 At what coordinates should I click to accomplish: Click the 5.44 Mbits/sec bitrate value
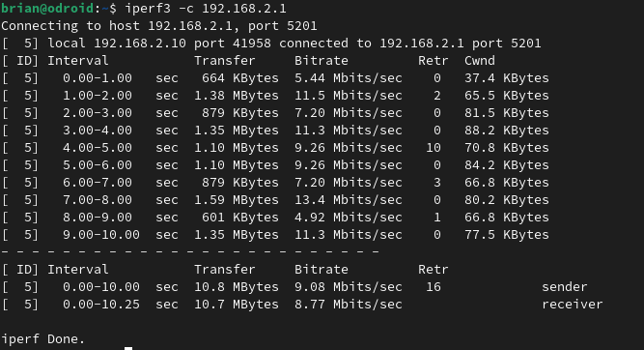pyautogui.click(x=349, y=78)
